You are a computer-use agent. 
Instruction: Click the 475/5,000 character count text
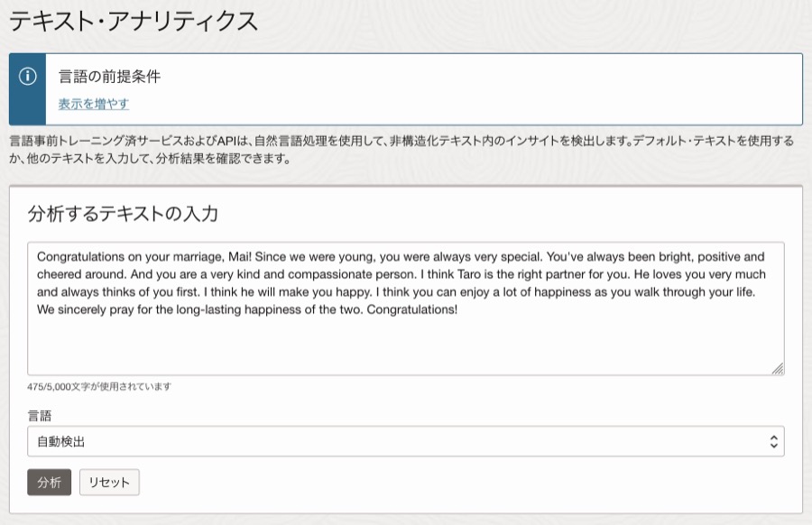coord(99,387)
